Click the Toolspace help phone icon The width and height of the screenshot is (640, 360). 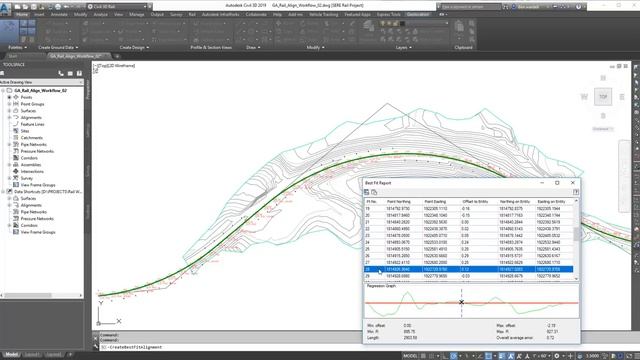pyautogui.click(x=61, y=73)
